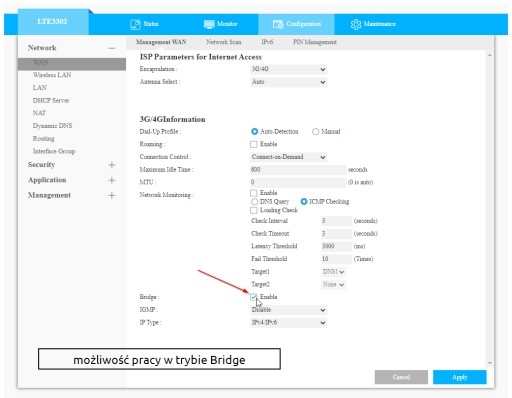512x398 pixels.
Task: Click the Apply button
Action: click(x=460, y=377)
